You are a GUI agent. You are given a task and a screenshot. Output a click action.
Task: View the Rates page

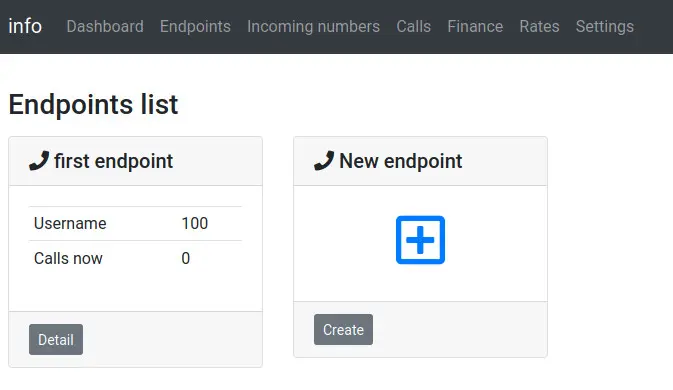[x=540, y=27]
